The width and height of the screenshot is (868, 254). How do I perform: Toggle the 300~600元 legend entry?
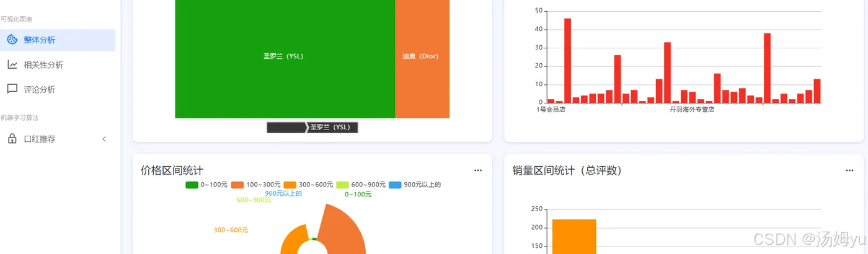[308, 185]
